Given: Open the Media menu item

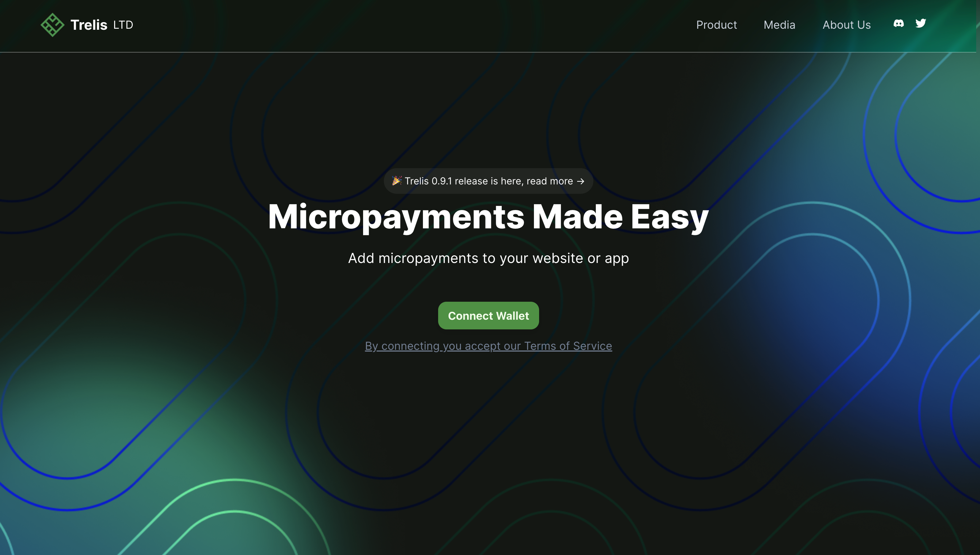Looking at the screenshot, I should click(x=779, y=25).
